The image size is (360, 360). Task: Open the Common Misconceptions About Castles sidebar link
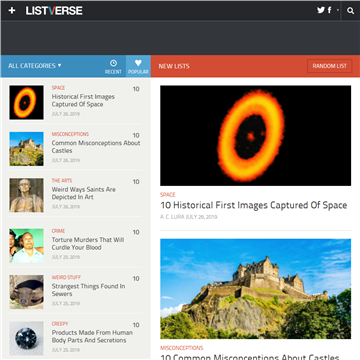tap(96, 147)
